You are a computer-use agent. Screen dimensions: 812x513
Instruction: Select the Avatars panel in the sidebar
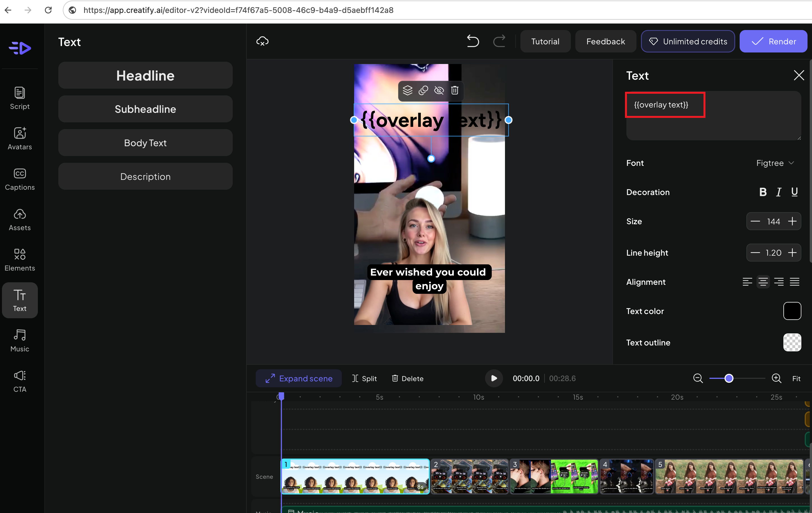tap(19, 138)
